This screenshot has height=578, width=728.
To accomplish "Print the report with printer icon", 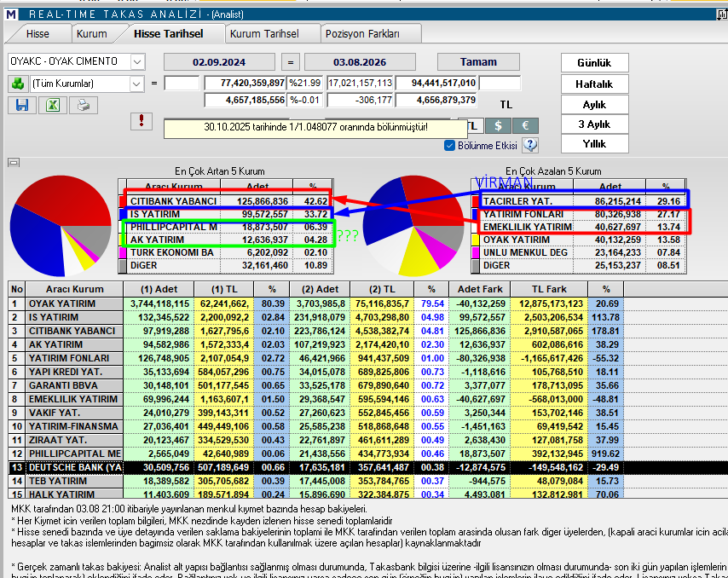I will click(x=84, y=105).
